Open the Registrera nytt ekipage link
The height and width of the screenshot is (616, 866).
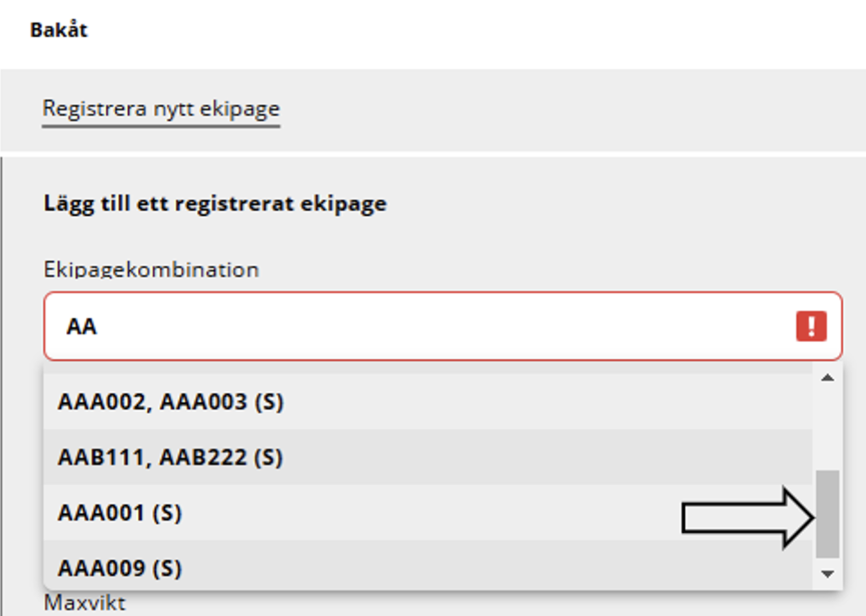[x=161, y=109]
